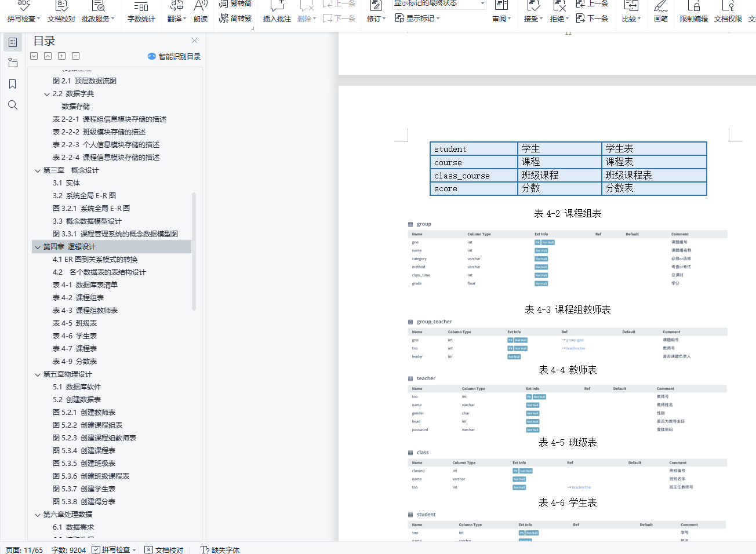Open the 字数统计 word count tool

coord(141,12)
